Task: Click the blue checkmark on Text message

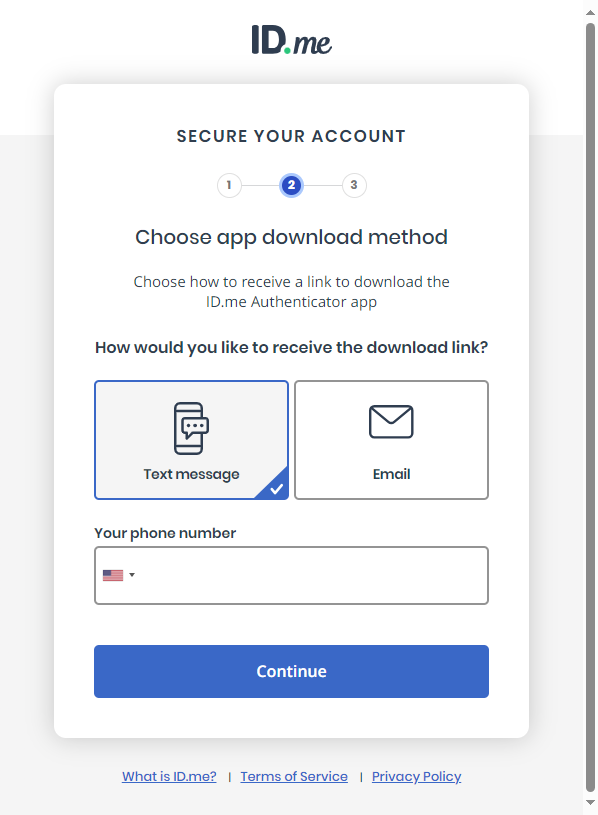Action: (277, 487)
